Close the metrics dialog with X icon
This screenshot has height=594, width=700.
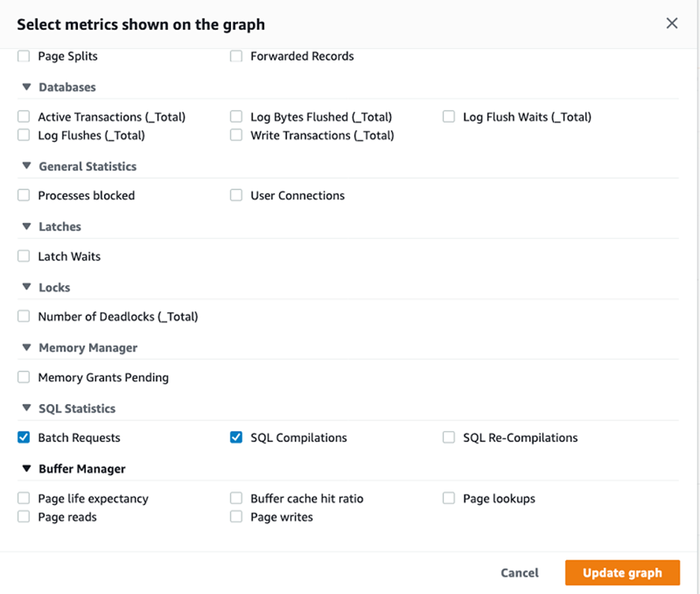[672, 23]
